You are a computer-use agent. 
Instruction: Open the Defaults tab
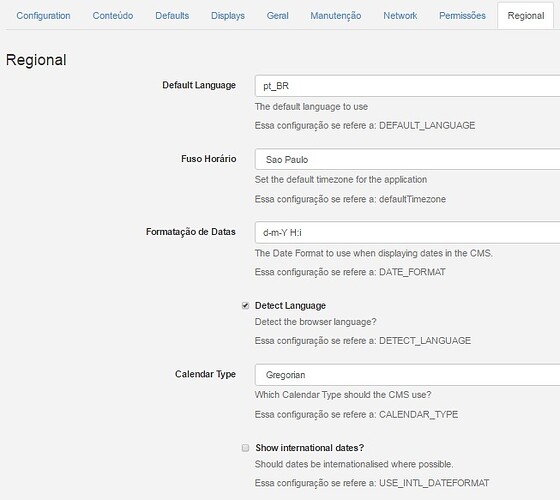172,16
